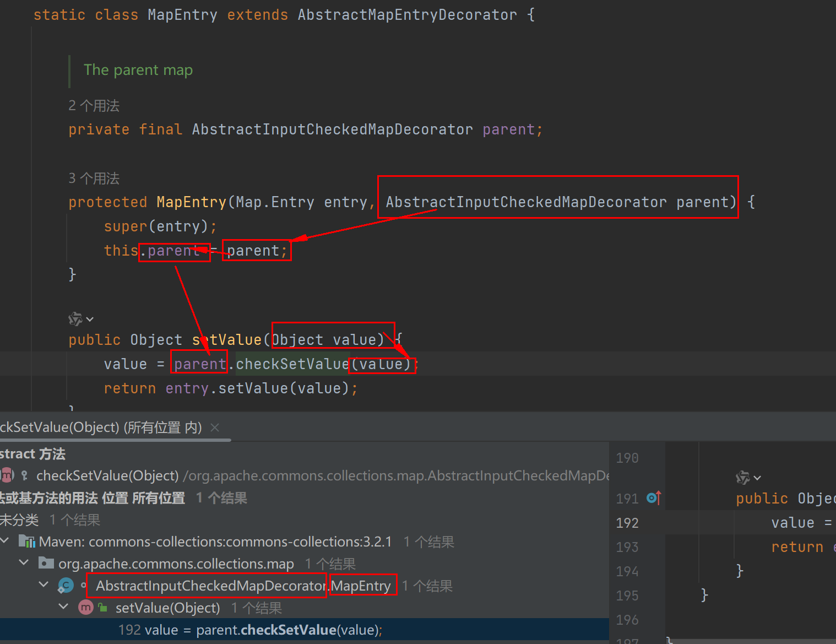Click line number 192 in preview gutter
The image size is (836, 644).
627,523
